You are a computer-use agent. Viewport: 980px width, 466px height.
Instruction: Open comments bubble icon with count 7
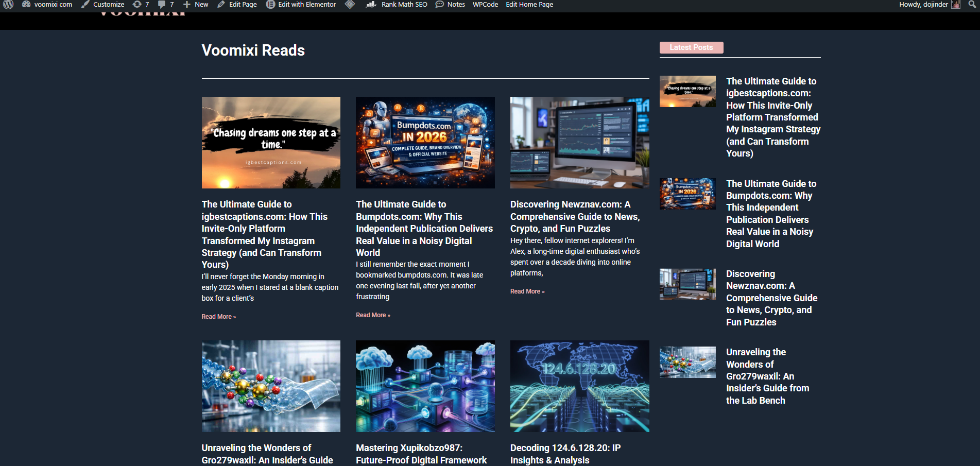click(165, 4)
